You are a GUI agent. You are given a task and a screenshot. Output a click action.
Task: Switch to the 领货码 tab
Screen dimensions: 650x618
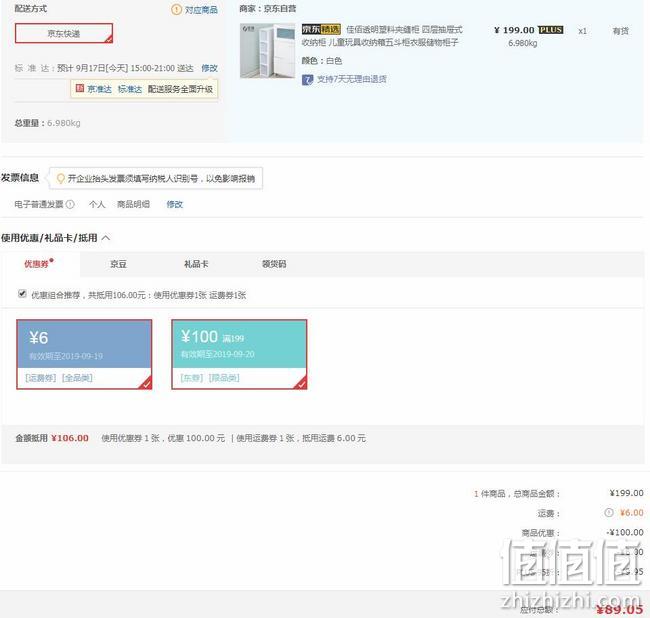pos(274,264)
